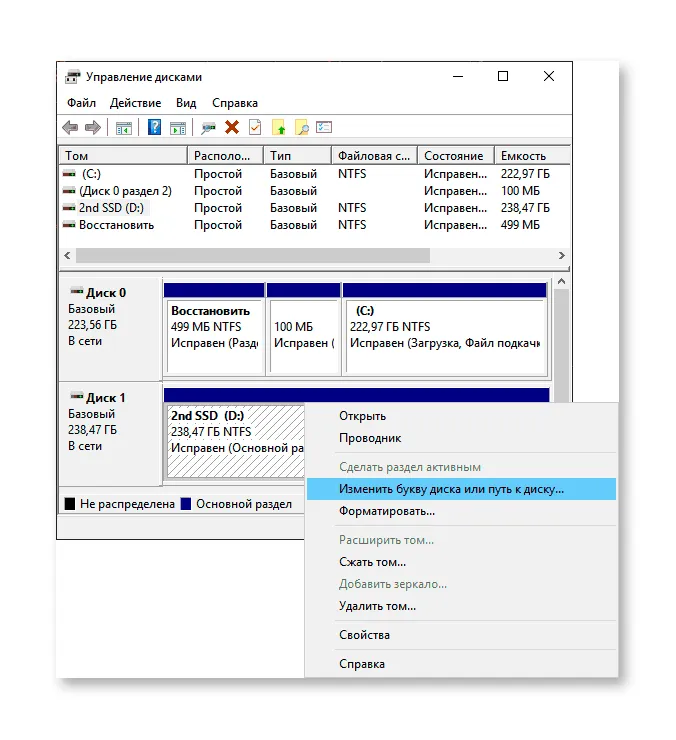Screen dimensions: 676x740
Task: Choose Удалить том... from context menu
Action: point(462,606)
